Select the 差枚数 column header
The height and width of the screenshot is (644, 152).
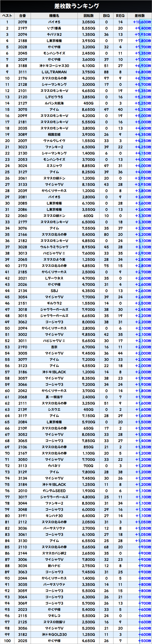[139, 16]
